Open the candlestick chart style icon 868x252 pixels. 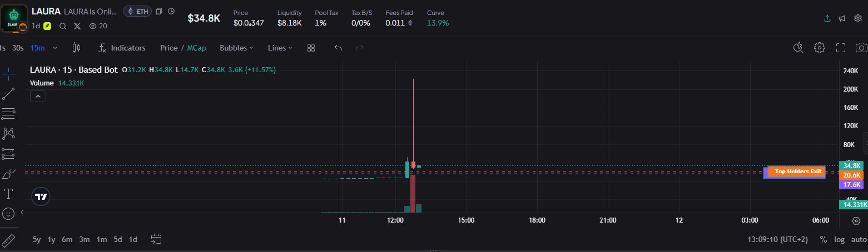77,48
